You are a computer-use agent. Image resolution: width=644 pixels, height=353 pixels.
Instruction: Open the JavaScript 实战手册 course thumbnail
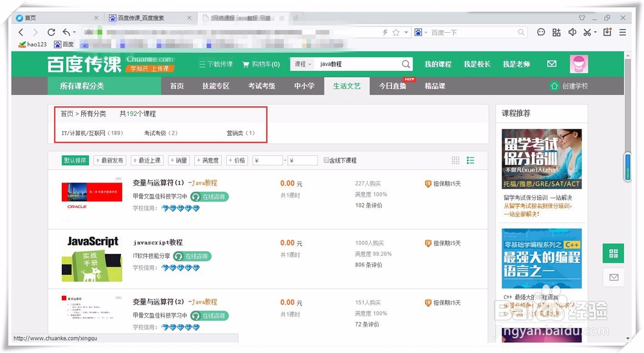92,258
